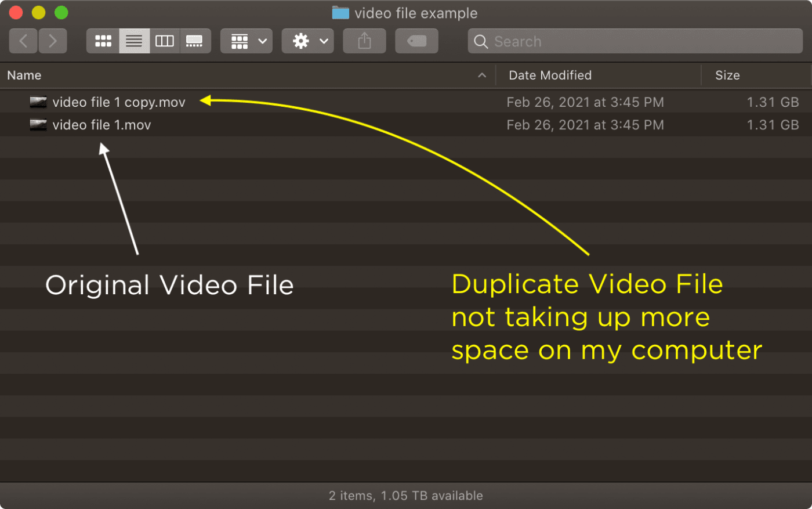Screen dimensions: 812x509
Task: Click the folder icon in the title bar
Action: click(x=339, y=13)
